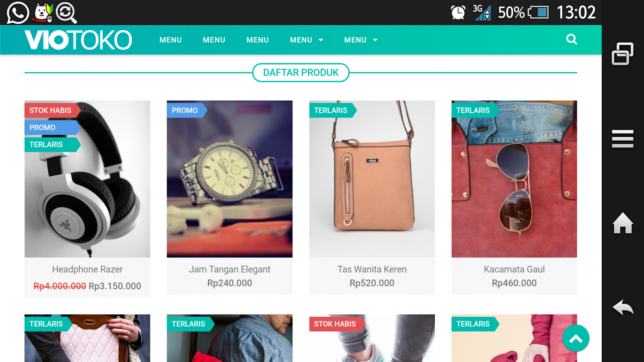This screenshot has width=644, height=362.
Task: Tap the battery status icon
Action: tap(538, 12)
